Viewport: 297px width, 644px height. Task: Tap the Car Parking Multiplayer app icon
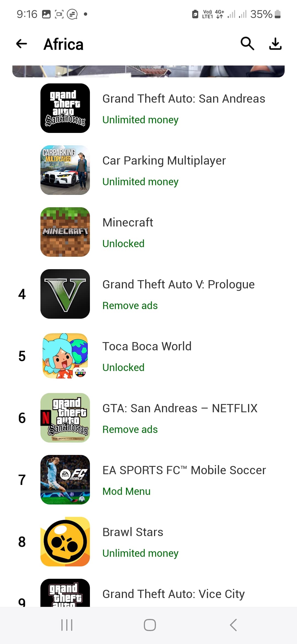(x=65, y=170)
